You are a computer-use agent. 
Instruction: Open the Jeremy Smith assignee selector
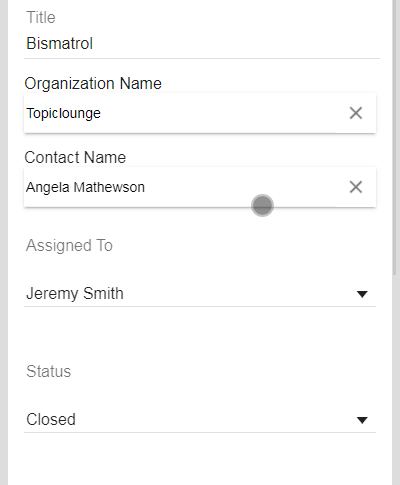click(200, 294)
